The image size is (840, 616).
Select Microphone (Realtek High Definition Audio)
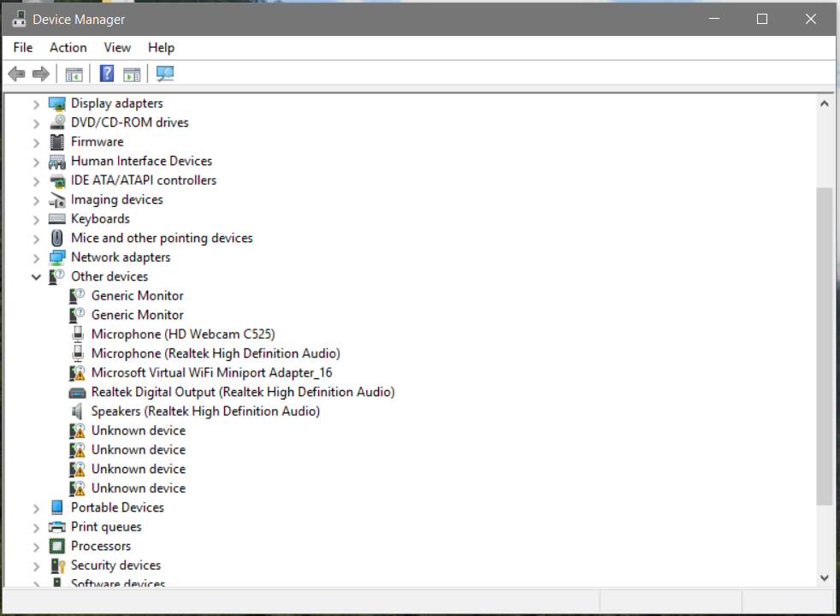pos(216,353)
